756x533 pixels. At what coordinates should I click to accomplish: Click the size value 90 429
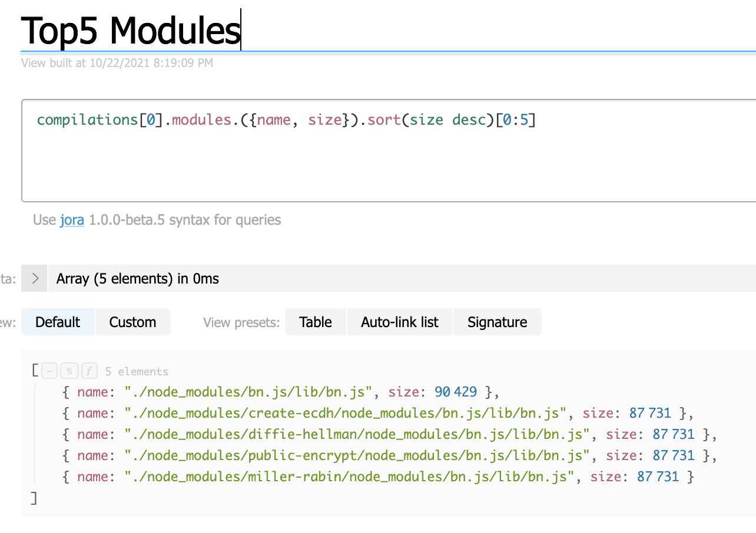click(456, 392)
